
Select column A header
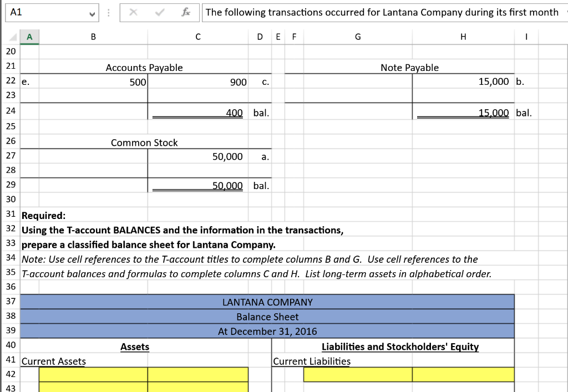pyautogui.click(x=29, y=37)
